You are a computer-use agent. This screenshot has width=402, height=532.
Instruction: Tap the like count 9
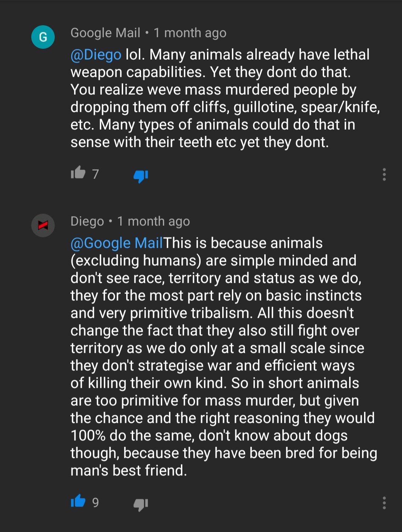(96, 503)
